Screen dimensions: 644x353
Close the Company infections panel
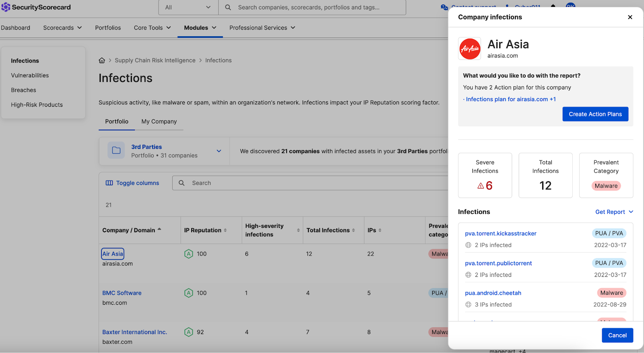pyautogui.click(x=630, y=17)
